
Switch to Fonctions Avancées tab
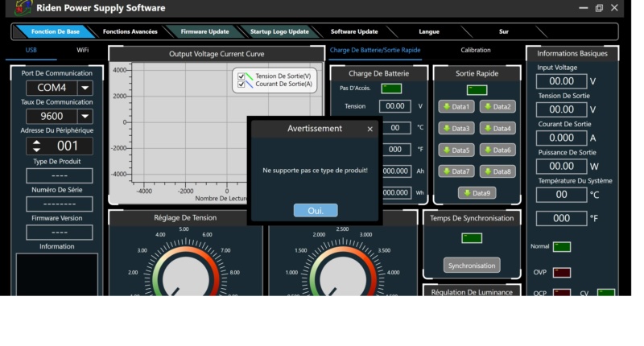pos(130,31)
